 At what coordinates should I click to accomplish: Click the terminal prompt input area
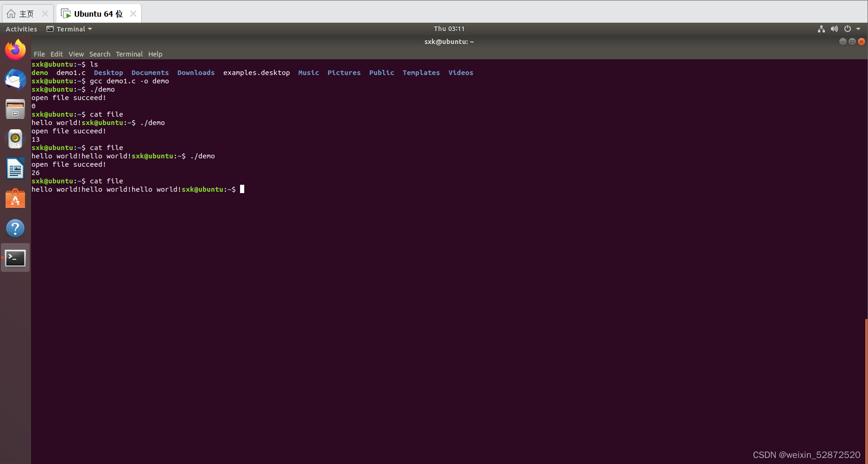[242, 189]
